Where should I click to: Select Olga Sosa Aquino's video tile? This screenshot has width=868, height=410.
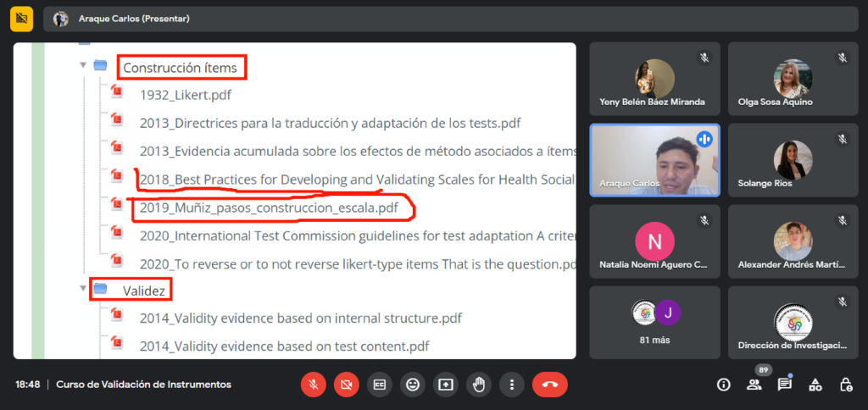(x=793, y=79)
